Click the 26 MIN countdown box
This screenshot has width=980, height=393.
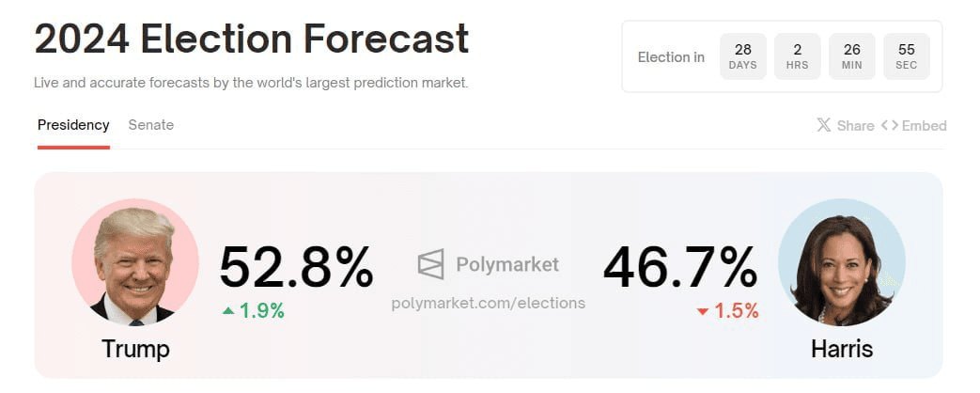(852, 56)
